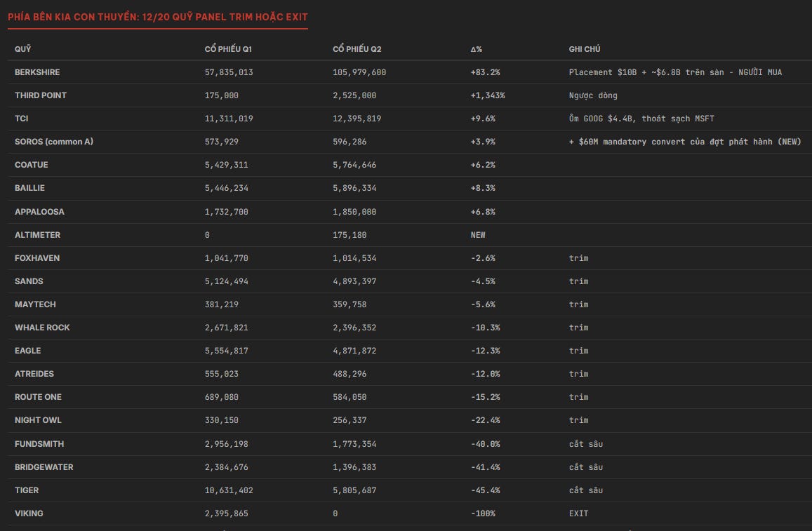Click Atreides's -12.0% change
This screenshot has width=812, height=531.
[485, 374]
